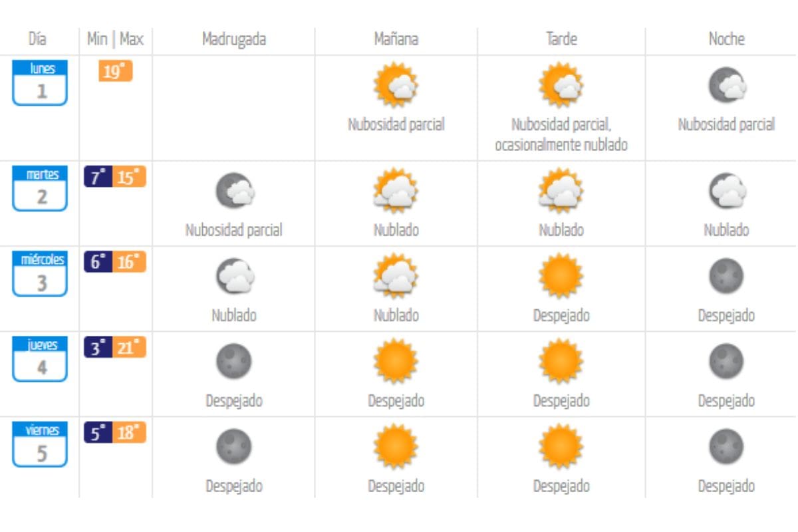Click Friday afternoon's sun icon

(561, 446)
